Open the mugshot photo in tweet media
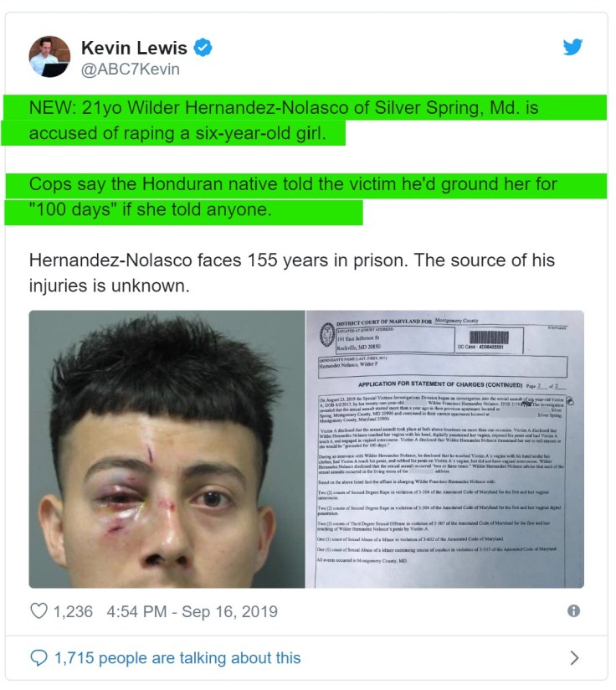The image size is (616, 690). coord(167,449)
